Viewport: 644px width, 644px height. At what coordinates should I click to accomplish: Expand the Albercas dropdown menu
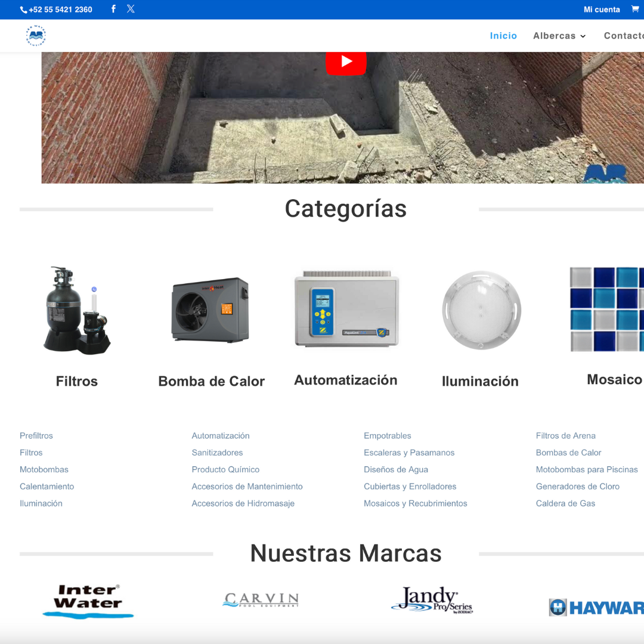(x=559, y=36)
